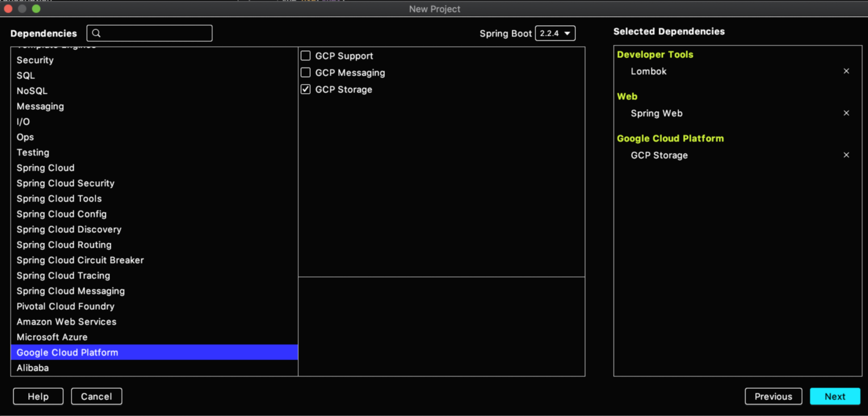The width and height of the screenshot is (868, 416).
Task: Remove Lombok from selected dependencies
Action: tap(846, 71)
